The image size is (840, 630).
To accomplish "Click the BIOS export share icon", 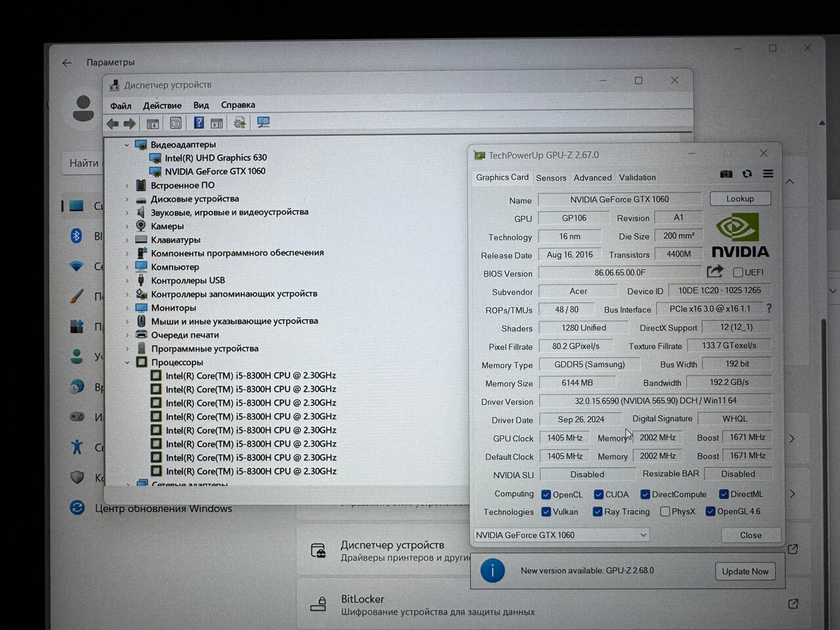I will click(x=715, y=271).
